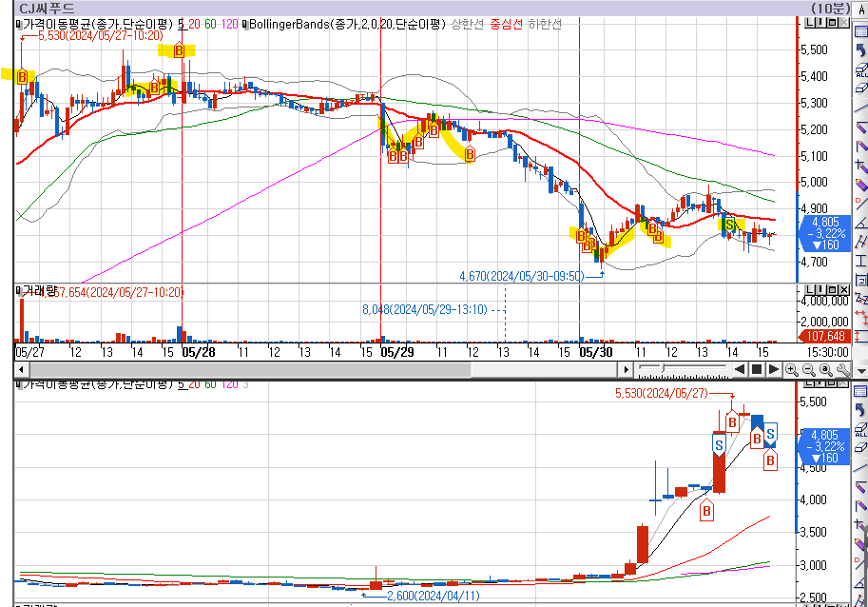Click the '(10분)' interval label
Viewport: 868px width, 607px height.
coord(830,9)
